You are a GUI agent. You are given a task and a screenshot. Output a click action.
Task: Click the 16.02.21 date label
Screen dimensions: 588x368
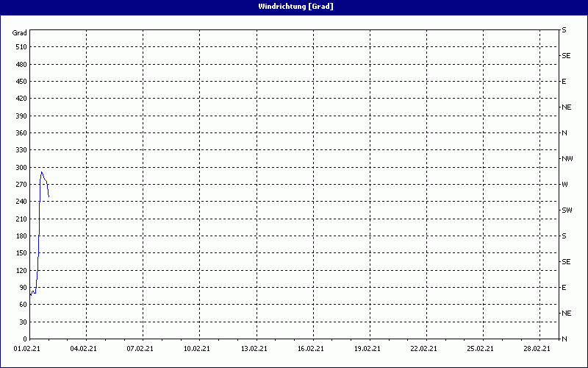(x=310, y=349)
